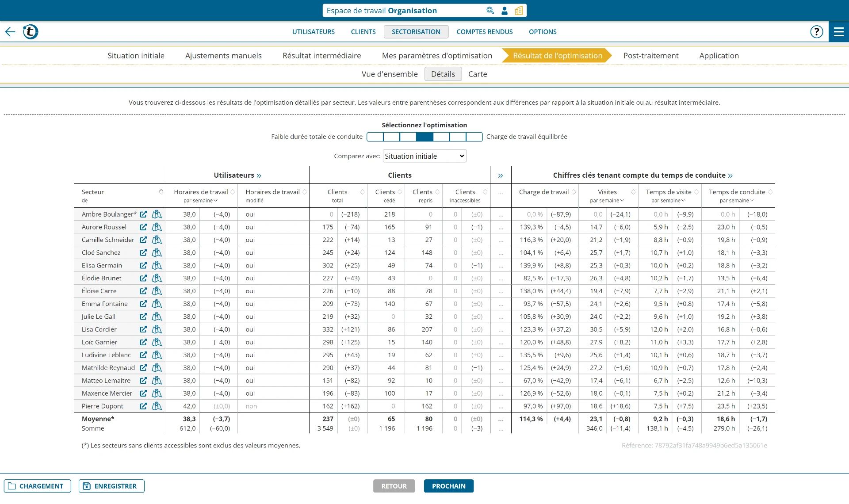Sort by Clients total column
This screenshot has height=504, width=849.
coord(362,192)
